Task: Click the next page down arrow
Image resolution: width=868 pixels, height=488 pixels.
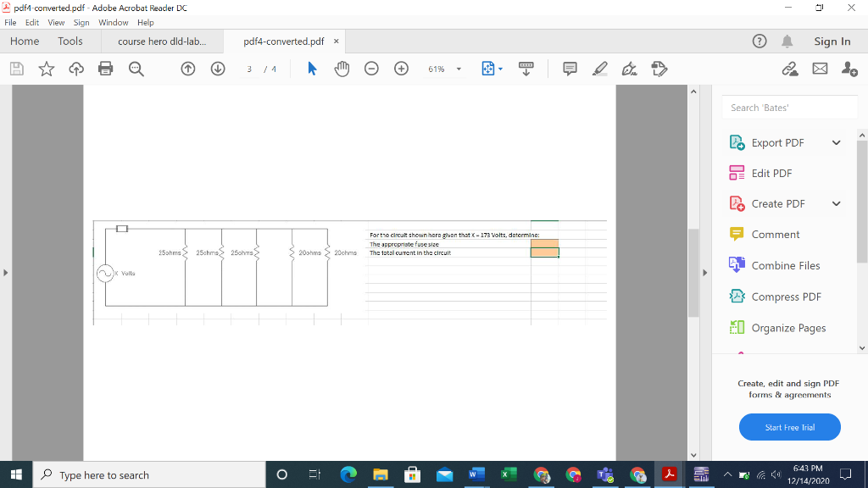Action: tap(217, 69)
